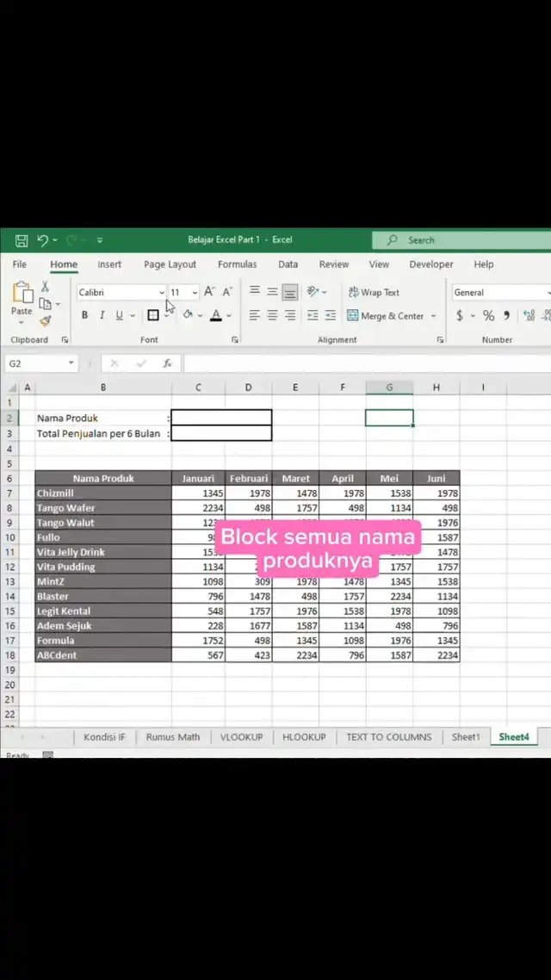Click the Percent Style icon
The image size is (551, 980).
tap(488, 315)
